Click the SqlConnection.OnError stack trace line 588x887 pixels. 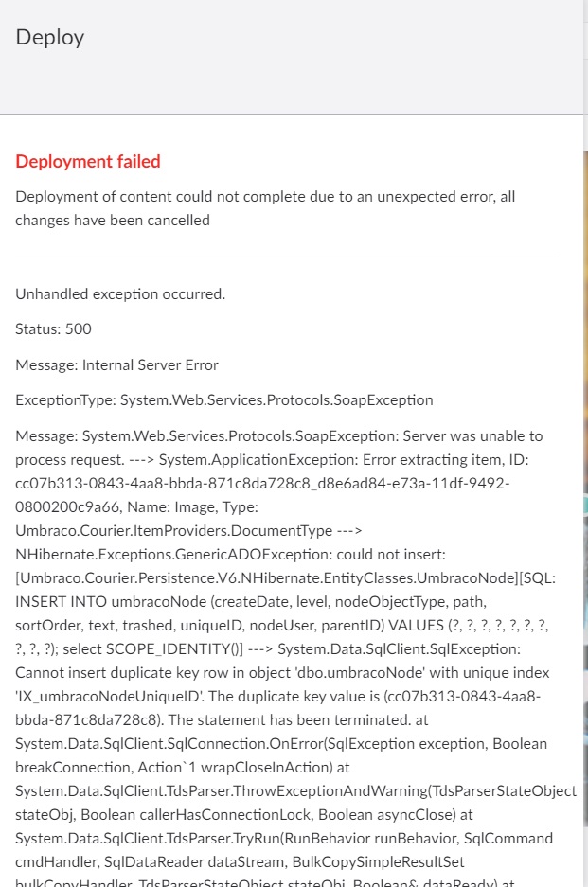[281, 743]
